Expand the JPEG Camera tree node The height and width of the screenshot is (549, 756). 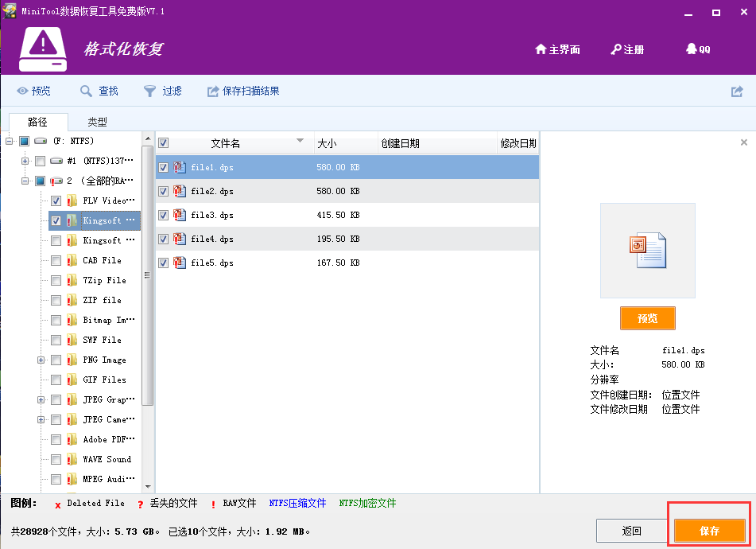(x=41, y=419)
